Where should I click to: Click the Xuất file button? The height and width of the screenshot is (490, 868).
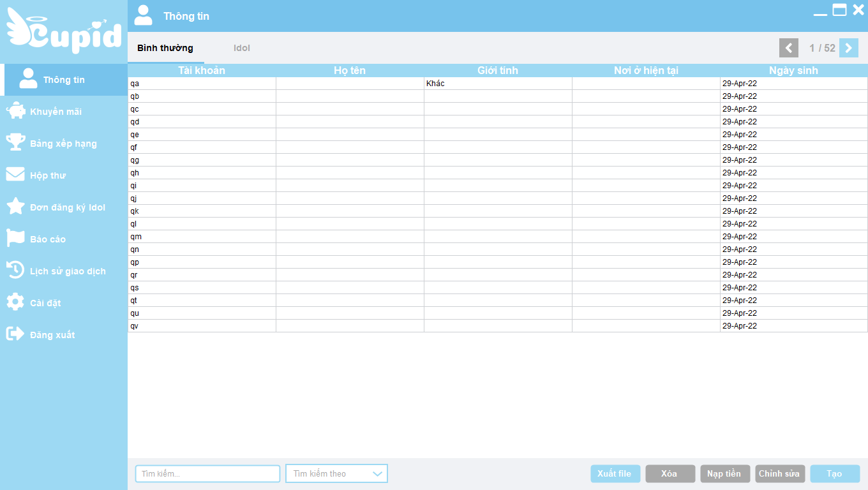(615, 473)
